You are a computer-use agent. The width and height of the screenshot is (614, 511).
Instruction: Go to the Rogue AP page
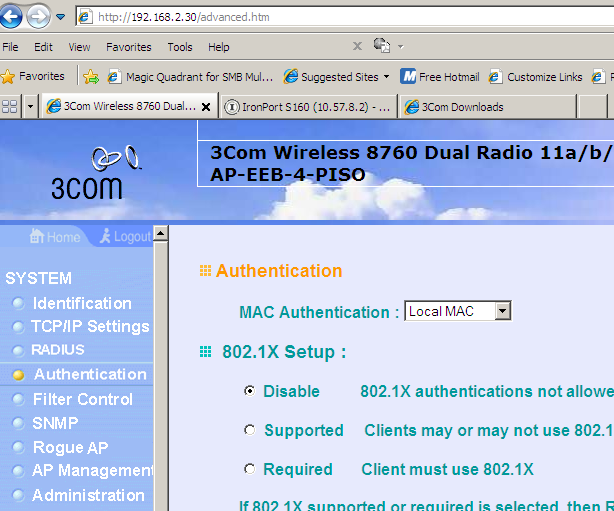pyautogui.click(x=70, y=447)
